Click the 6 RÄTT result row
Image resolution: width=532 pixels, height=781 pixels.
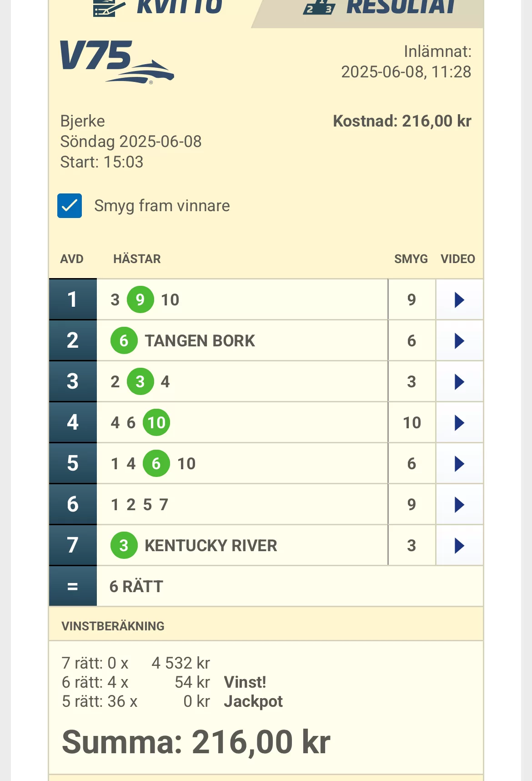pyautogui.click(x=136, y=587)
